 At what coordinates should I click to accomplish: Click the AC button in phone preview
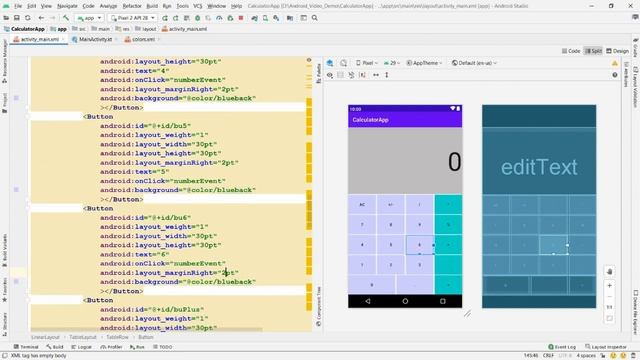click(362, 204)
